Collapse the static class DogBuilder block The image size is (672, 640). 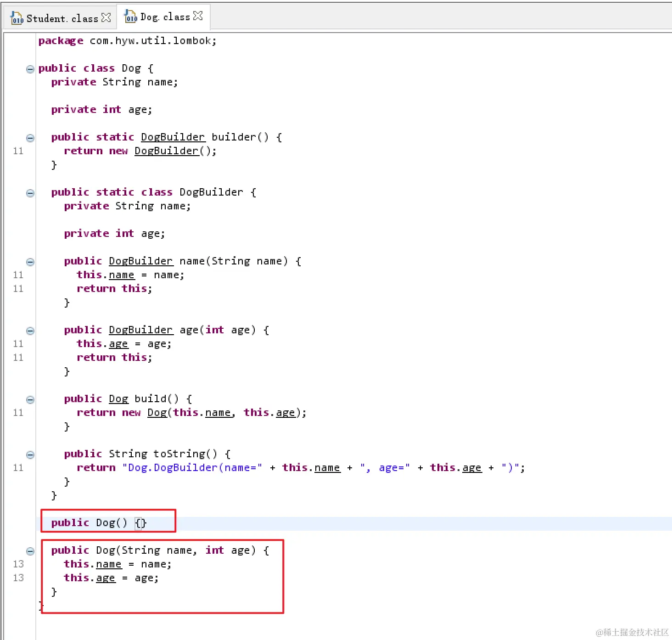pos(30,193)
